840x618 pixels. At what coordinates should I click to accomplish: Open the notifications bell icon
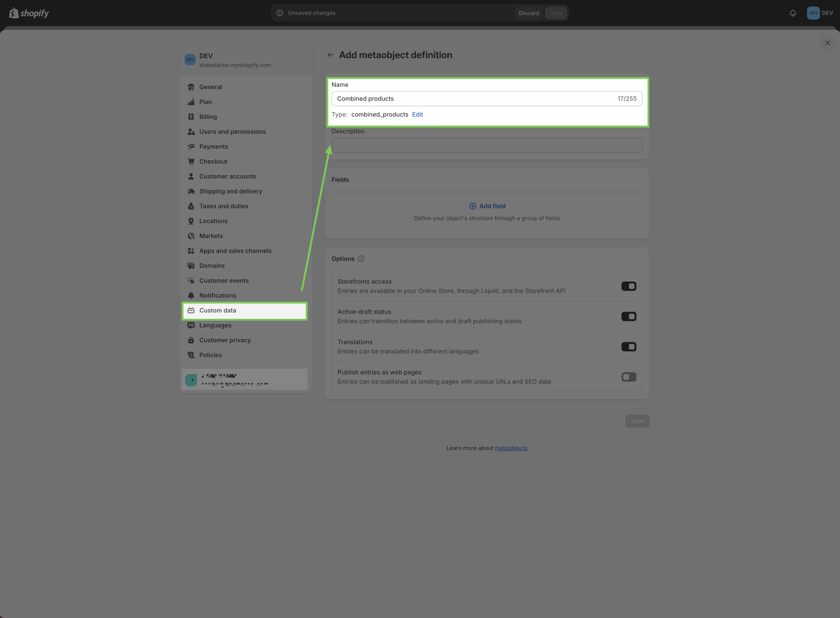coord(793,13)
